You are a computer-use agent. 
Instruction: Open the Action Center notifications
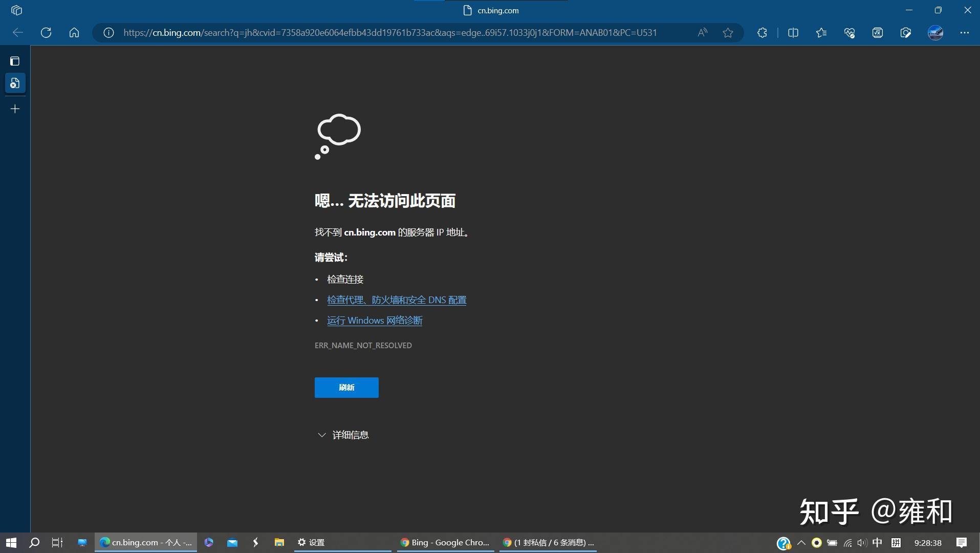pos(962,543)
